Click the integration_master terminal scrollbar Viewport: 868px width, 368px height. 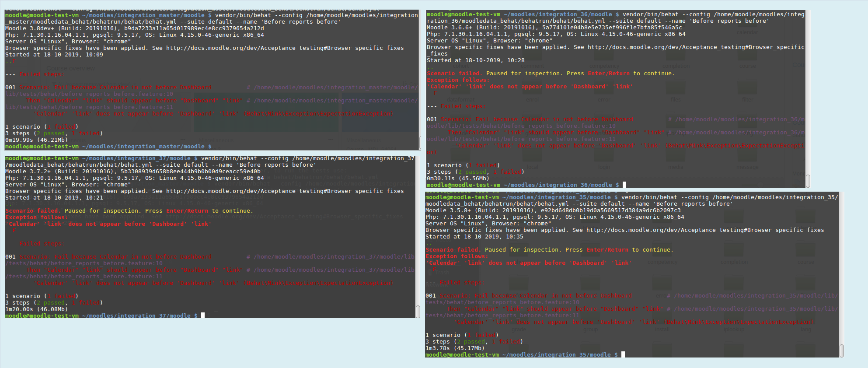tap(420, 142)
